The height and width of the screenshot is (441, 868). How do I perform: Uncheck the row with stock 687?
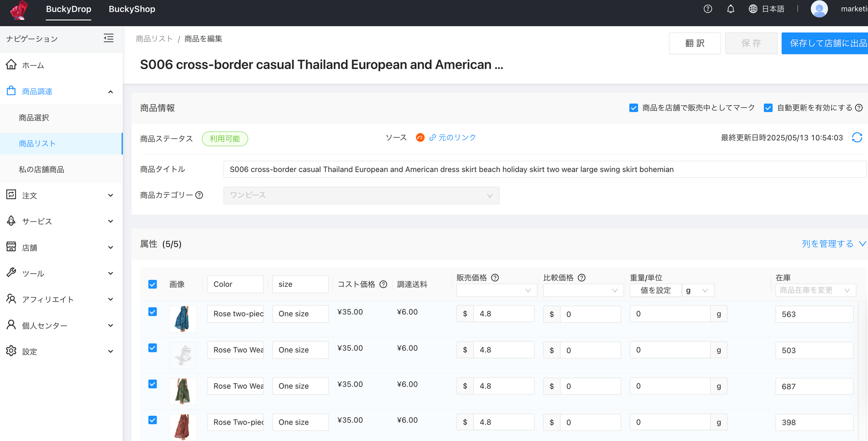coord(152,384)
